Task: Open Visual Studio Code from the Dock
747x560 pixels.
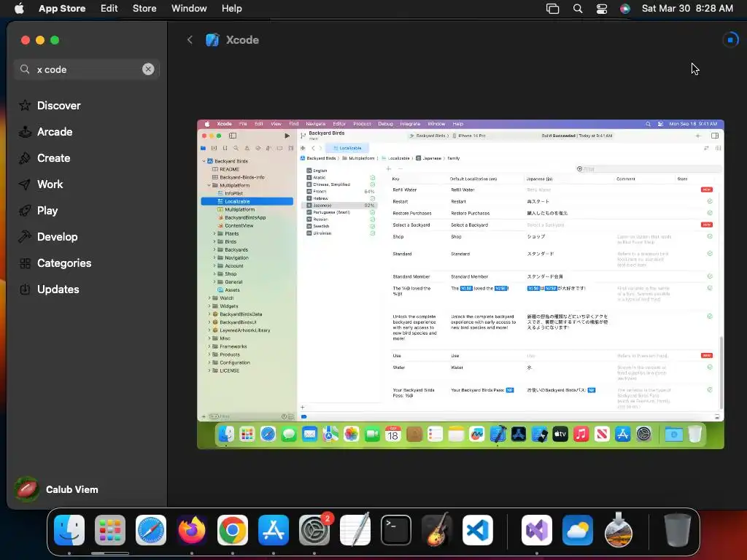Action: click(x=477, y=530)
